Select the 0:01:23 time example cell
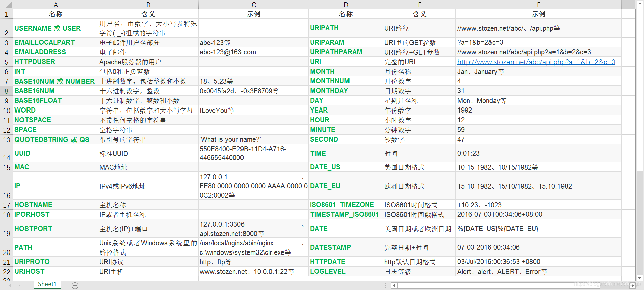This screenshot has height=290, width=644. [x=538, y=153]
